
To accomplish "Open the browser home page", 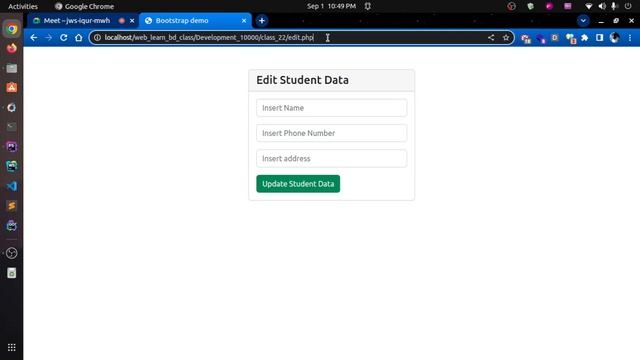I will click(79, 38).
